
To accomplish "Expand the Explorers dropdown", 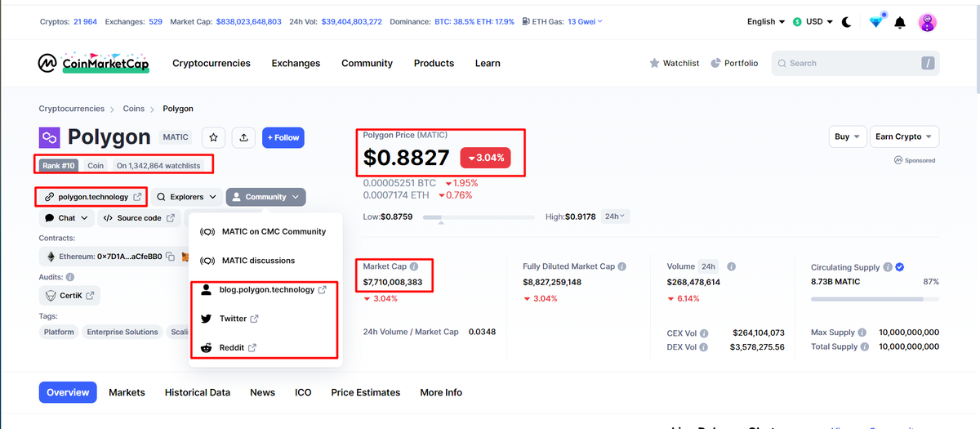I will pos(187,197).
